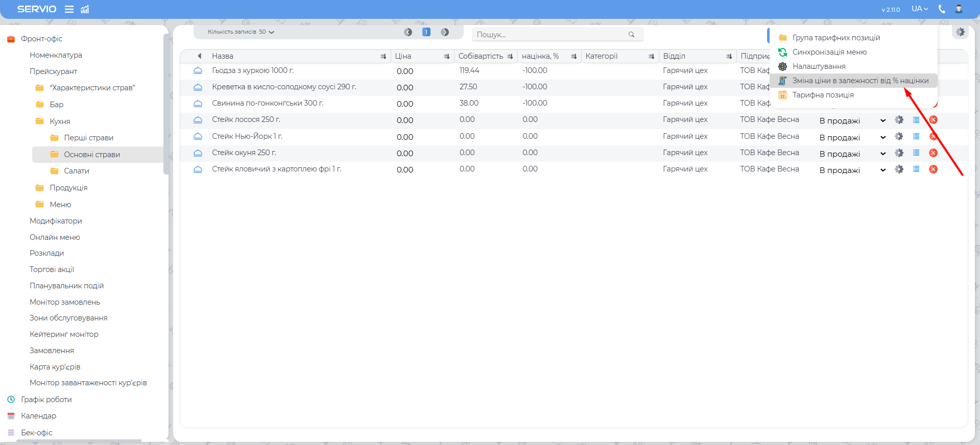Click the phone icon in top bar
Viewport: 980px width, 445px height.
point(942,9)
